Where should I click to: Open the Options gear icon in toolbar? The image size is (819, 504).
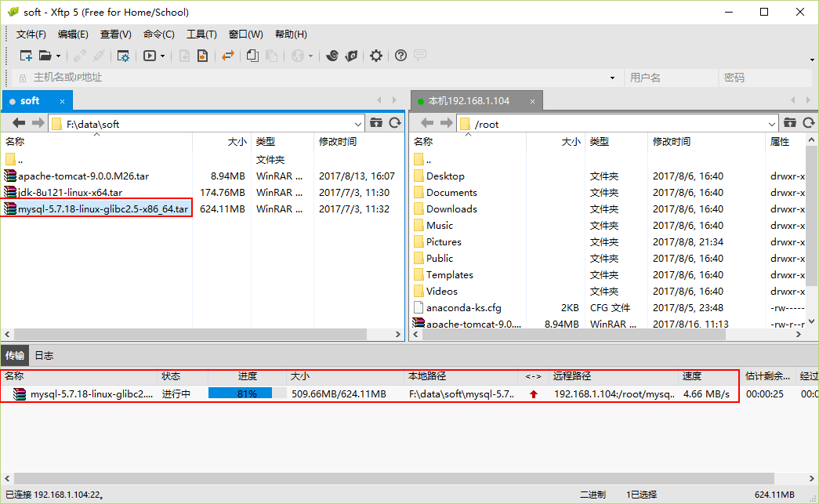[376, 56]
